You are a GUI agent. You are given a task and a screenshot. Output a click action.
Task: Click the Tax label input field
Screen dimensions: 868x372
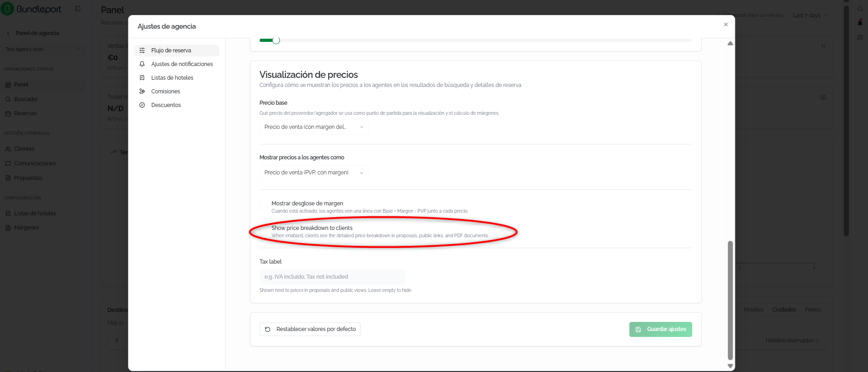(x=332, y=277)
